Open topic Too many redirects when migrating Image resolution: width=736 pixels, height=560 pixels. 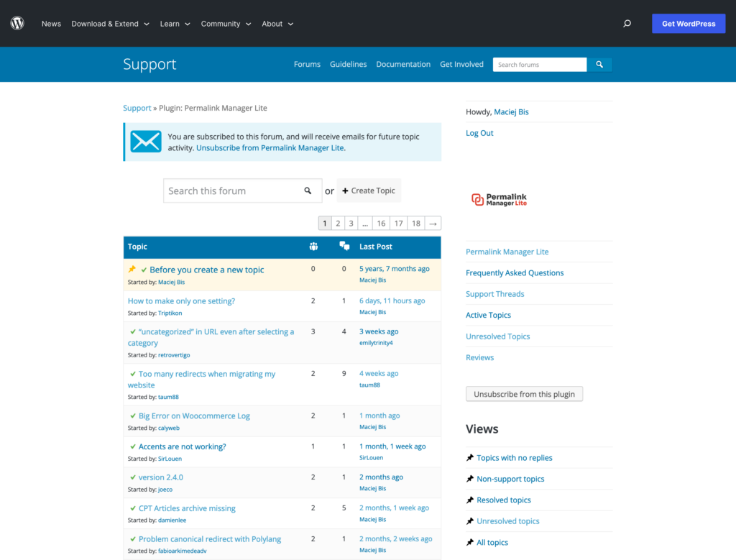202,380
